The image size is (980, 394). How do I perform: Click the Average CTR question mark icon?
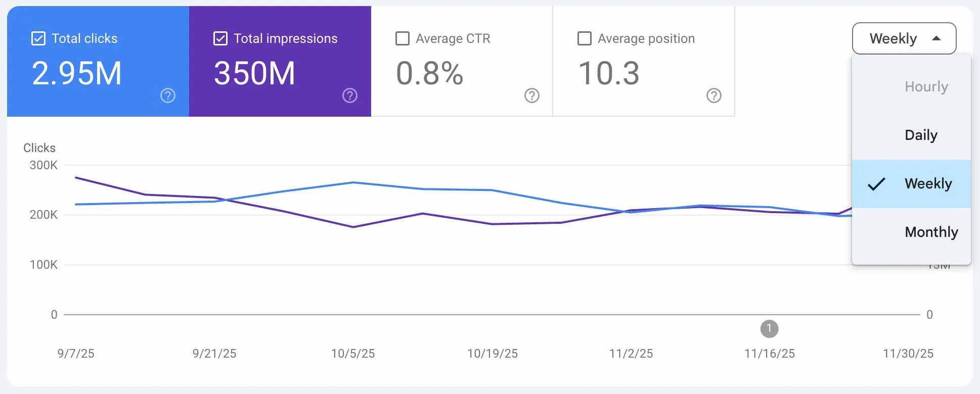tap(531, 95)
